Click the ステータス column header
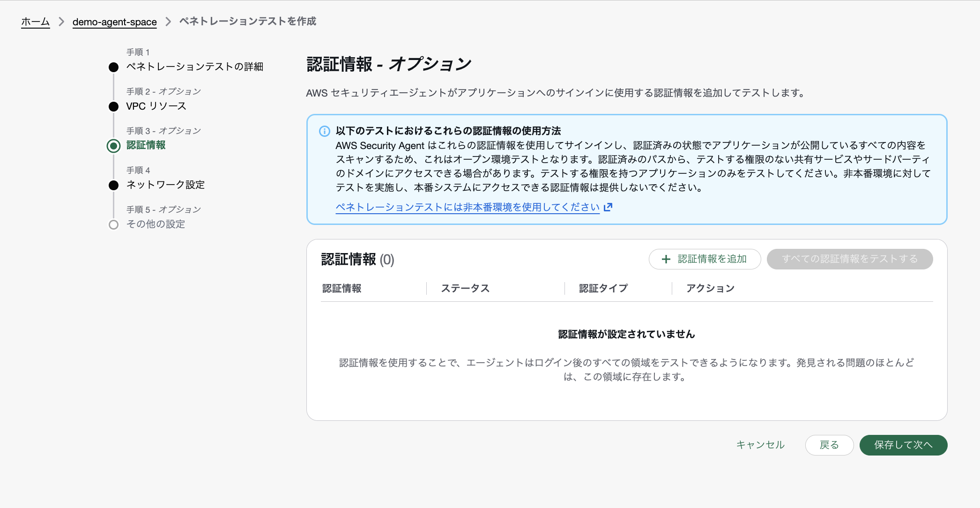Screen dimensions: 980x508 [x=465, y=288]
